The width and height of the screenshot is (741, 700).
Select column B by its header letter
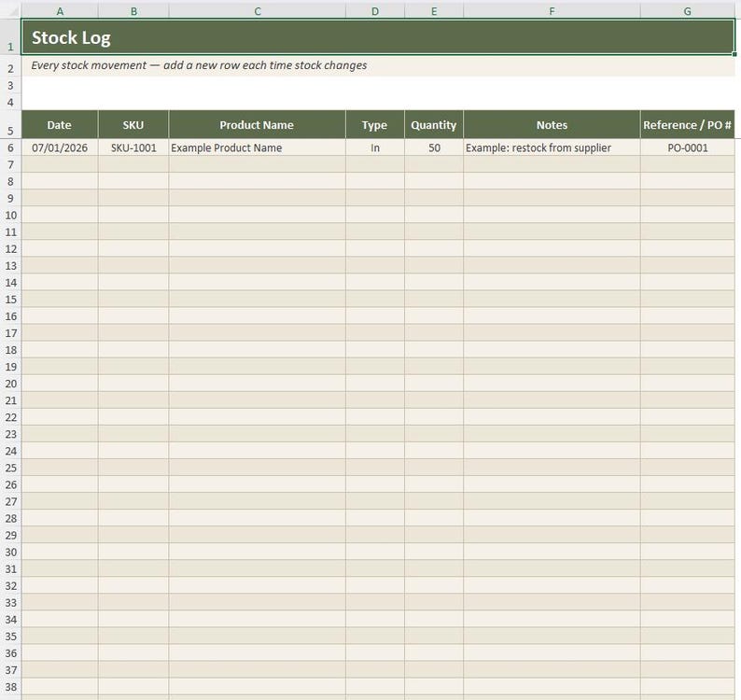click(x=133, y=11)
